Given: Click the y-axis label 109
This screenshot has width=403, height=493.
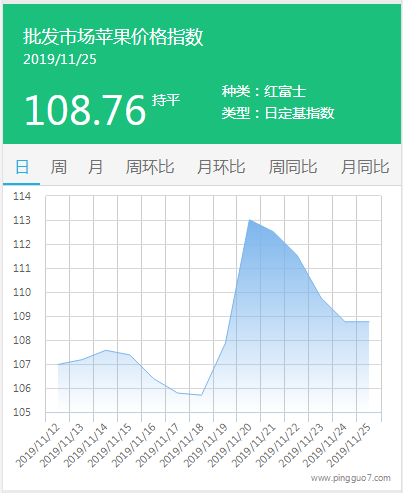Looking at the screenshot, I should [x=22, y=316].
